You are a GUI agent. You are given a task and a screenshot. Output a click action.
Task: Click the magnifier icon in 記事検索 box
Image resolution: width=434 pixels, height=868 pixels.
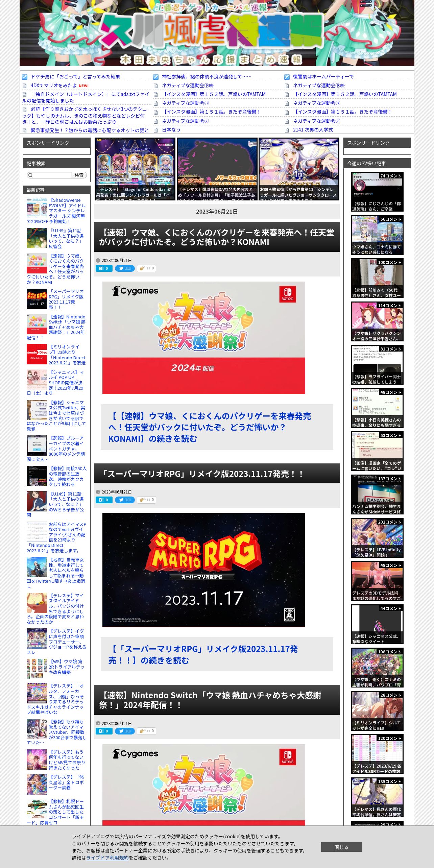point(31,175)
